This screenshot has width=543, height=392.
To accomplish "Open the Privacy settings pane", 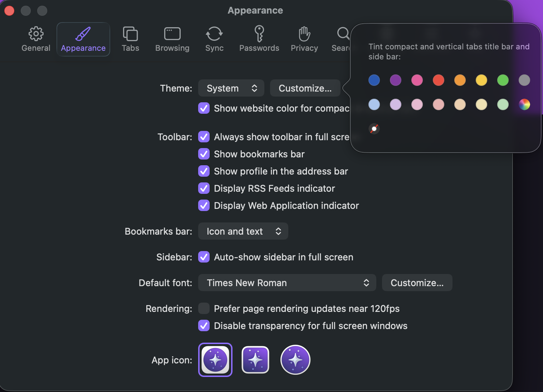I will coord(304,39).
